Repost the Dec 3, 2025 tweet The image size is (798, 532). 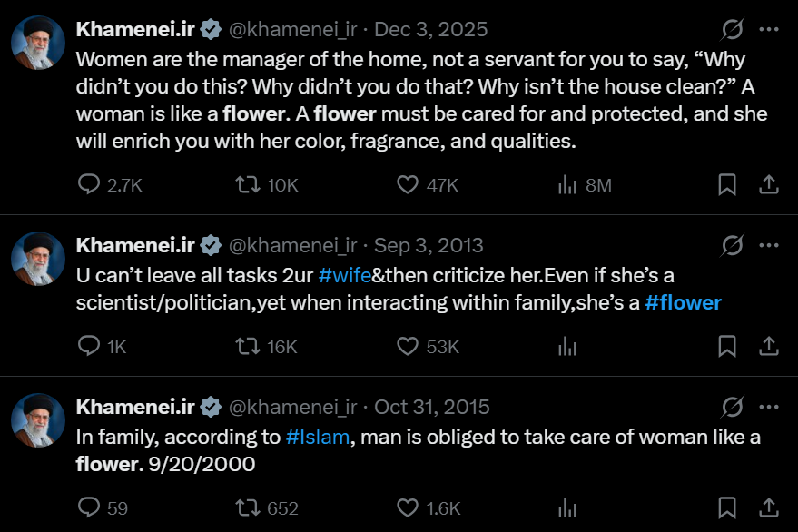tap(246, 185)
